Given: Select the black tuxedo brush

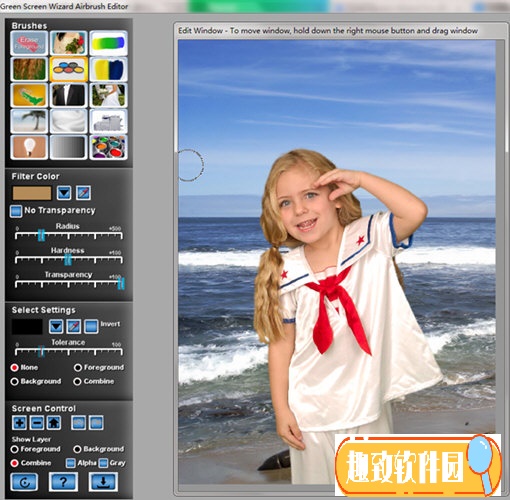Looking at the screenshot, I should click(69, 95).
